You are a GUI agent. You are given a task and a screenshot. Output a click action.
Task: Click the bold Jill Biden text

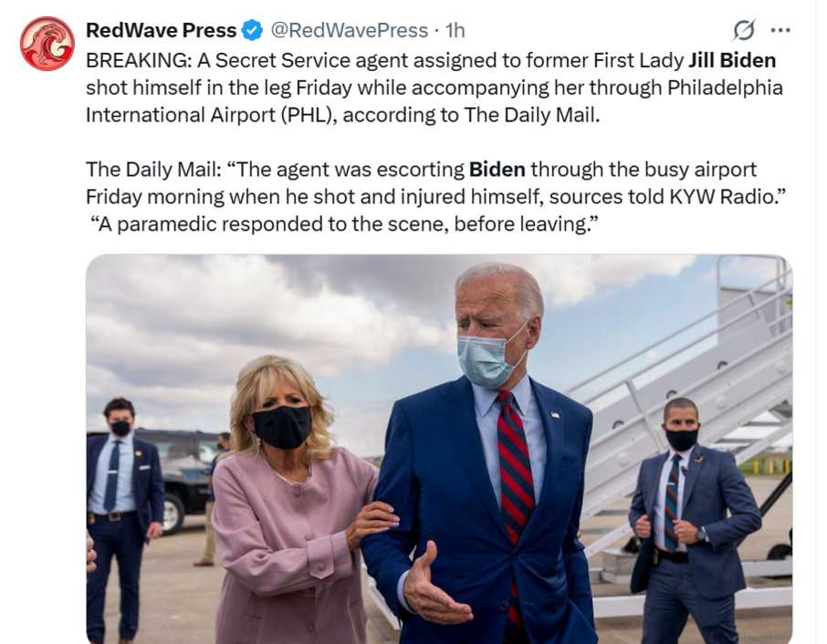(732, 60)
